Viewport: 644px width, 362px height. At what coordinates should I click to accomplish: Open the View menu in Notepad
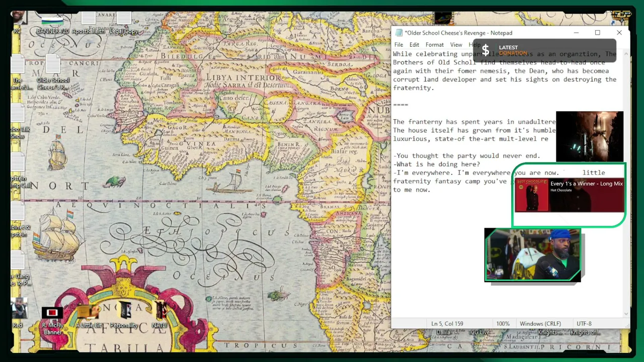coord(456,45)
